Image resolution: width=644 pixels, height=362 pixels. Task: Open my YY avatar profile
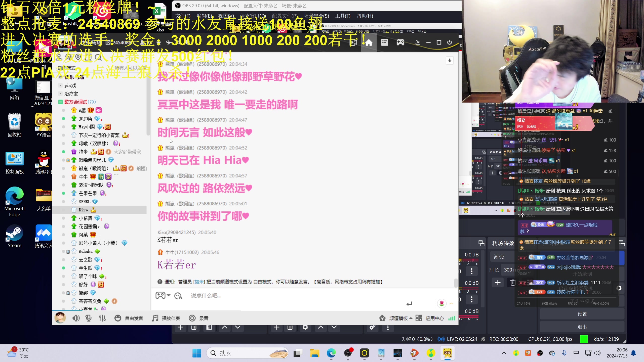[60, 318]
